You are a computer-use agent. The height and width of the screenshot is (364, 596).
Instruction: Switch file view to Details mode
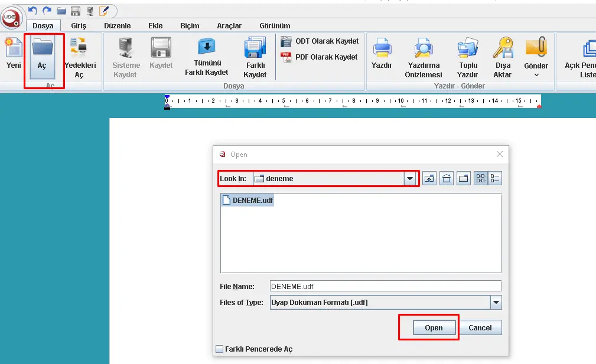[495, 179]
